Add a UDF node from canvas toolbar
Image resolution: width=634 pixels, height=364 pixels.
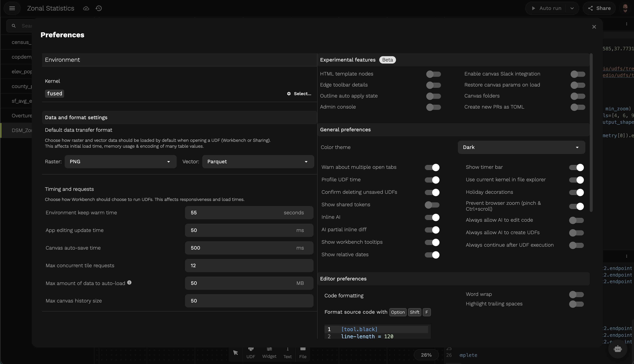coord(251,353)
